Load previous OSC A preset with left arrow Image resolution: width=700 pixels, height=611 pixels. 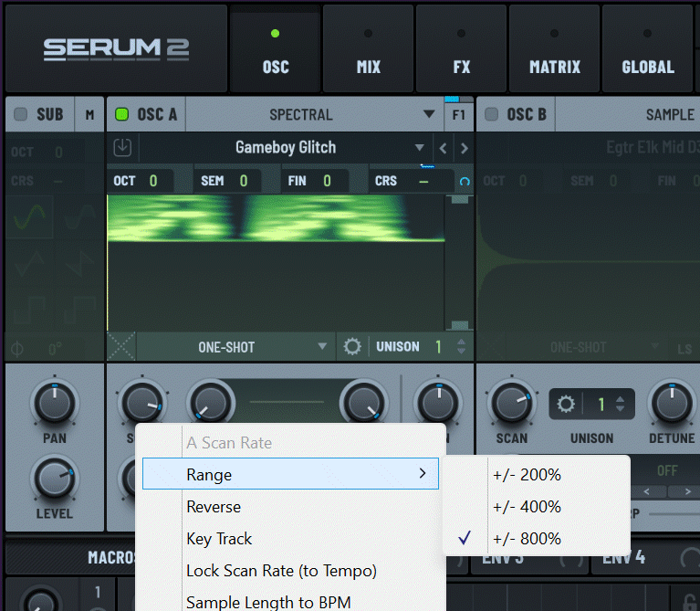click(x=443, y=148)
